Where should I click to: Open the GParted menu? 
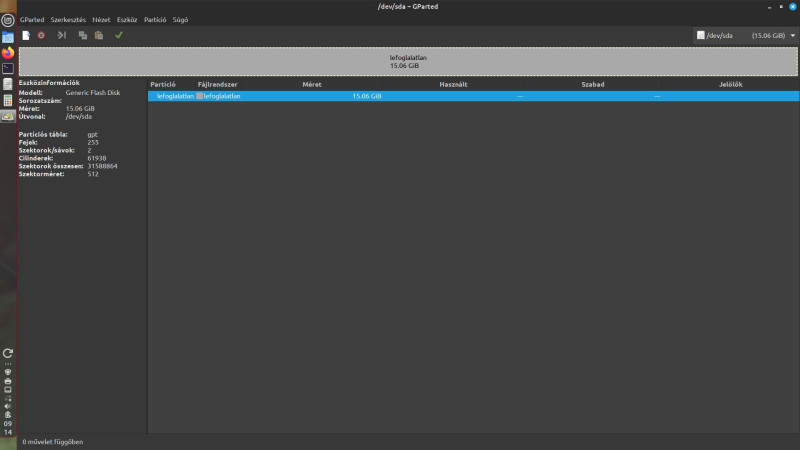[32, 19]
